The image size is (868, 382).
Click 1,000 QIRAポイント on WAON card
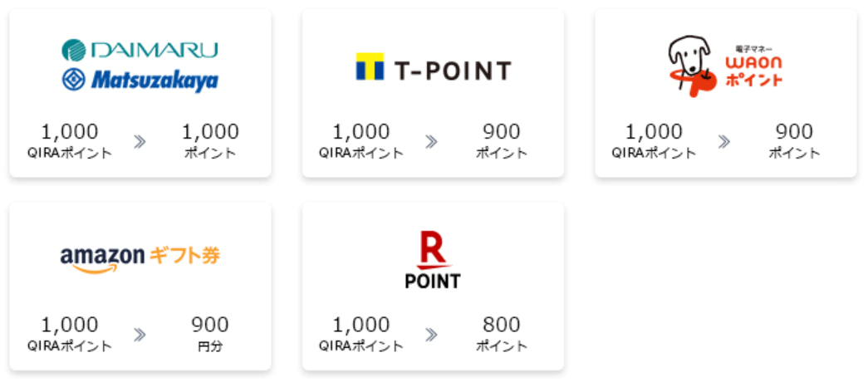click(654, 140)
